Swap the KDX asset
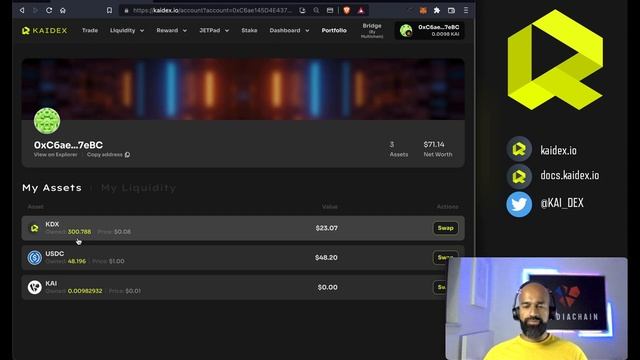 pos(445,228)
